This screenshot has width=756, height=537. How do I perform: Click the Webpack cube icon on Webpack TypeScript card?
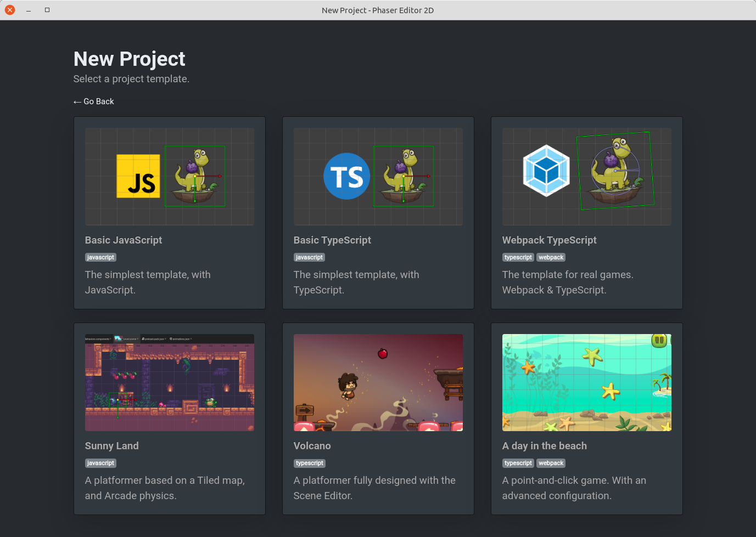click(x=546, y=170)
